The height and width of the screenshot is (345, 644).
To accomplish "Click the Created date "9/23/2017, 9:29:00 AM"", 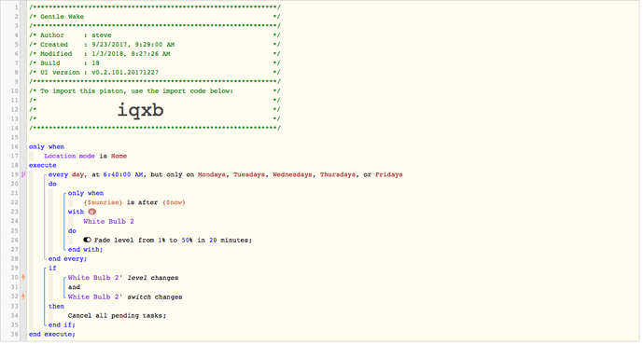I will [x=133, y=45].
